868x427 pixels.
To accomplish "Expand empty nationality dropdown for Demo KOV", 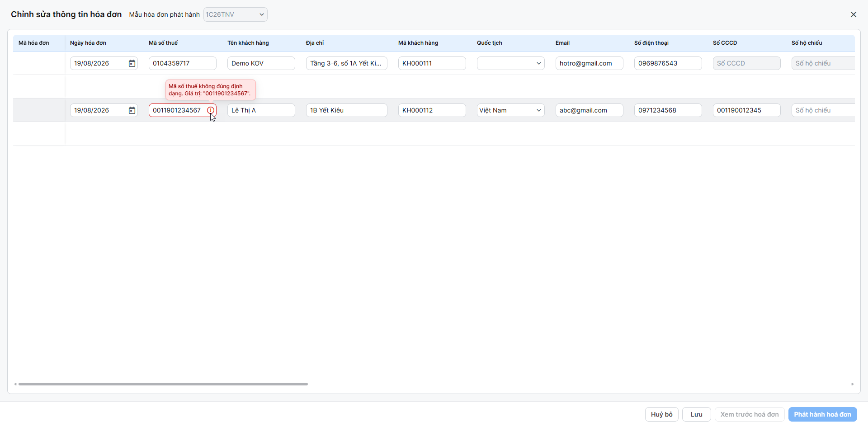I will click(510, 63).
